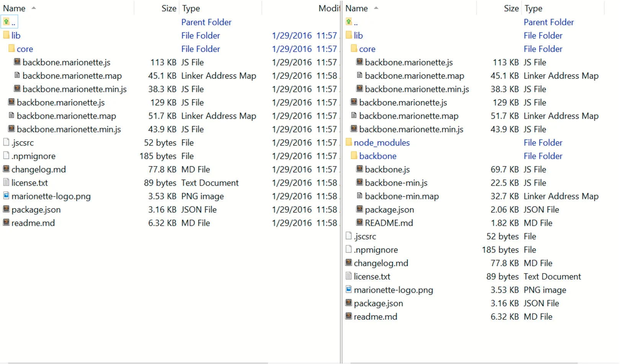
Task: Click the marionette-logo.png image icon in left pane
Action: [6, 196]
